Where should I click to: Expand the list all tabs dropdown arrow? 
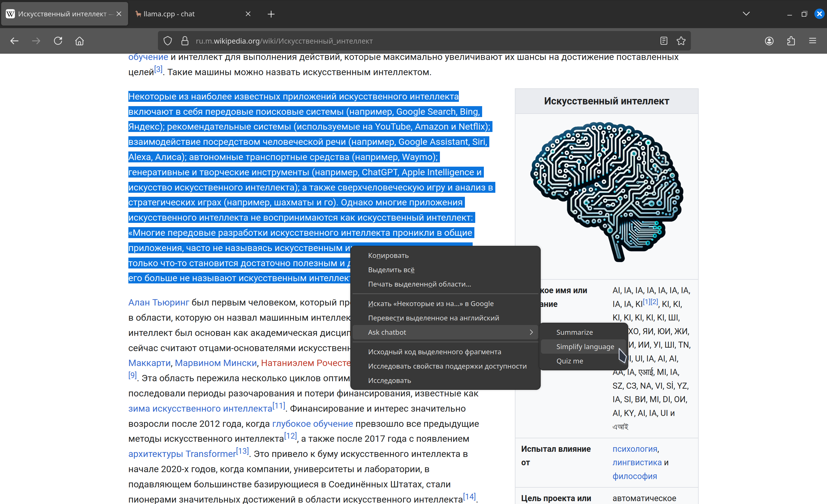[x=746, y=14]
